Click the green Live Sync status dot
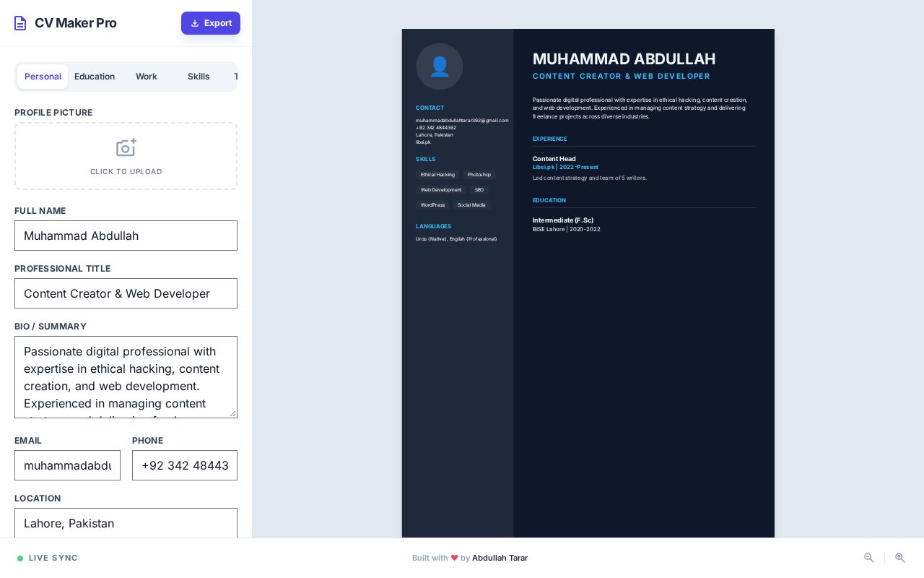924x578 pixels. pyautogui.click(x=20, y=558)
